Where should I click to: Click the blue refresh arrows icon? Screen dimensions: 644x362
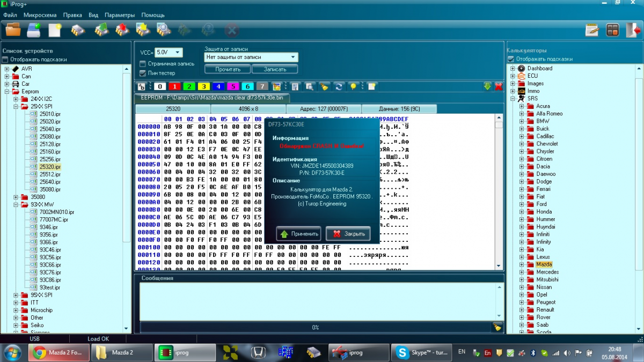coord(339,86)
